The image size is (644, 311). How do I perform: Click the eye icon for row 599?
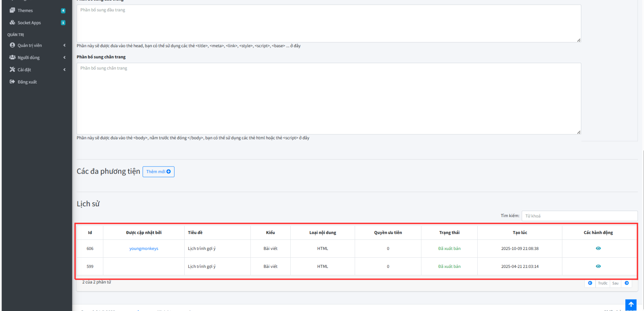click(x=598, y=267)
